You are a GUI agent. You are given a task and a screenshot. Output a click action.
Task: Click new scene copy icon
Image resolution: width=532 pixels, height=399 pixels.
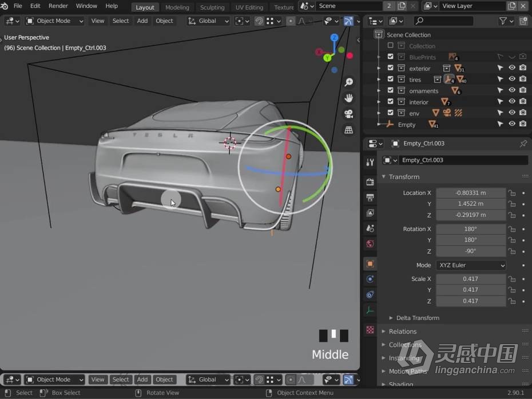click(402, 6)
